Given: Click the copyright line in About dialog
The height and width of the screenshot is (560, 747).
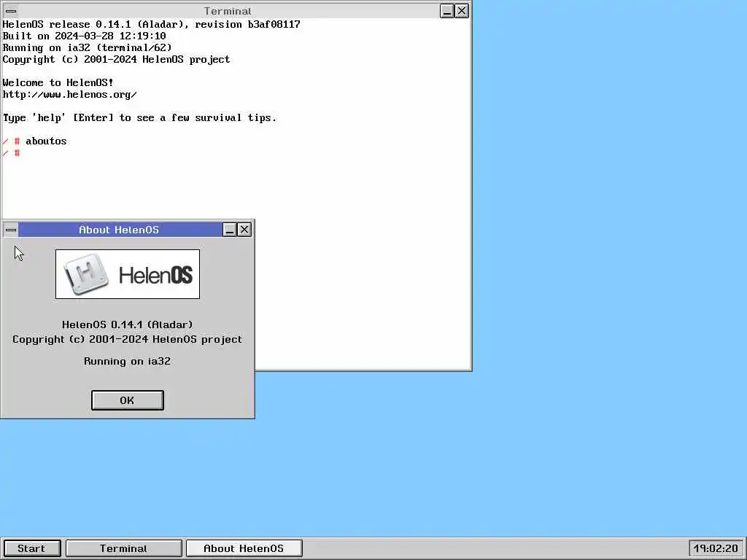Looking at the screenshot, I should click(x=127, y=339).
